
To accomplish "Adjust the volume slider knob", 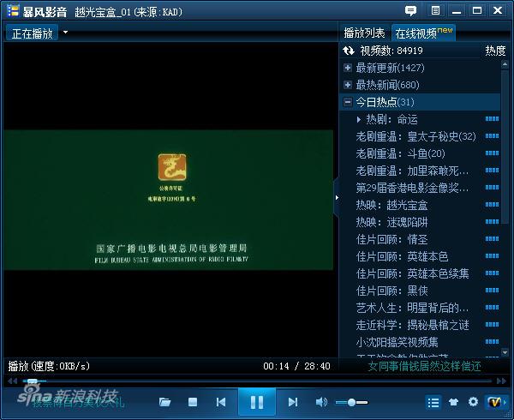I will tap(351, 402).
